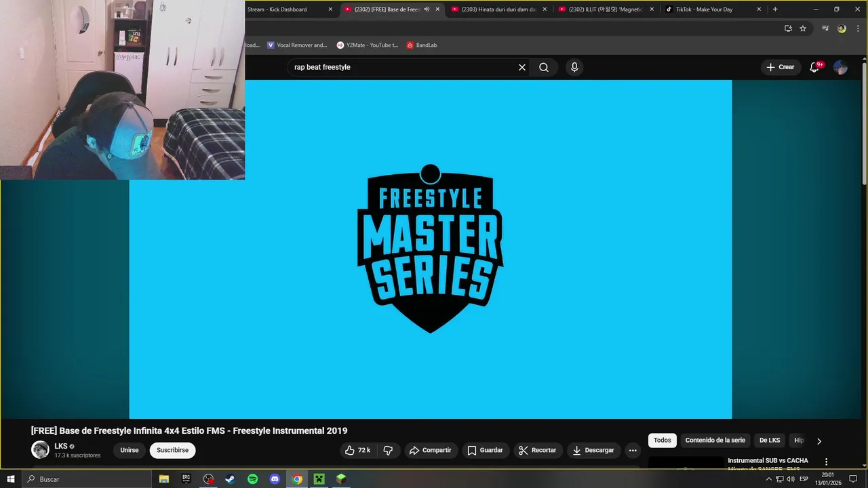This screenshot has height=488, width=868.
Task: Open the LKS channel avatar
Action: (41, 450)
